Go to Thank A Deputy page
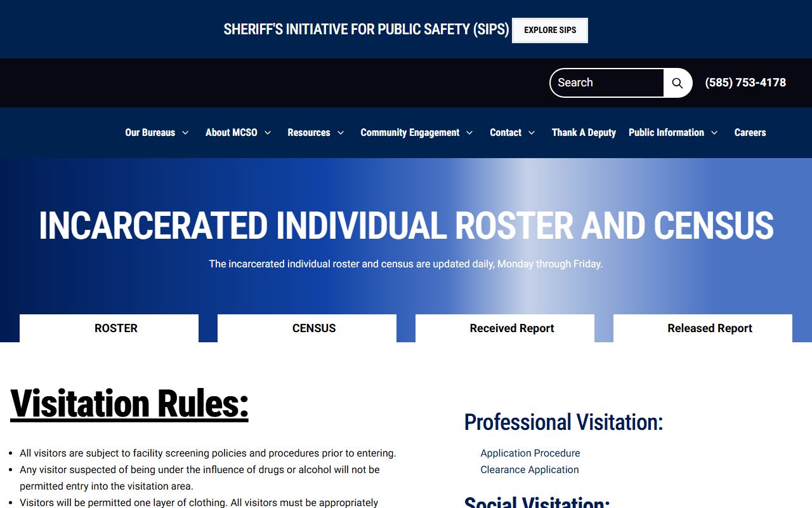Image resolution: width=812 pixels, height=508 pixels. 584,133
